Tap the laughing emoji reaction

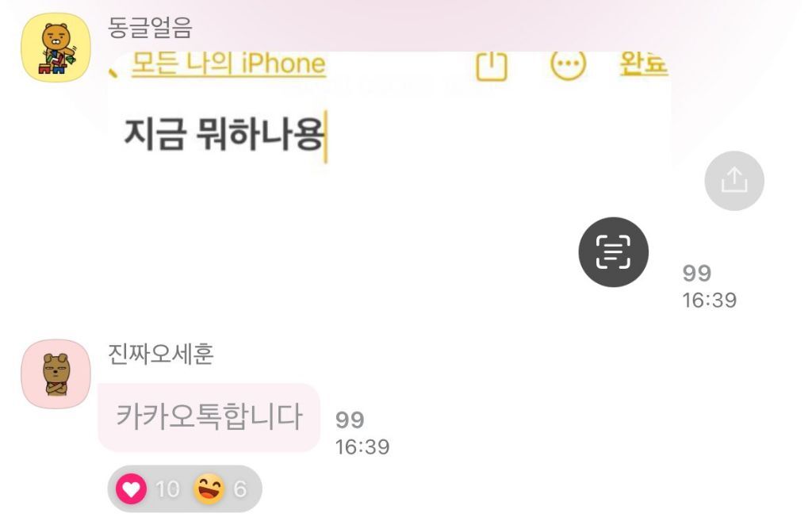(209, 489)
